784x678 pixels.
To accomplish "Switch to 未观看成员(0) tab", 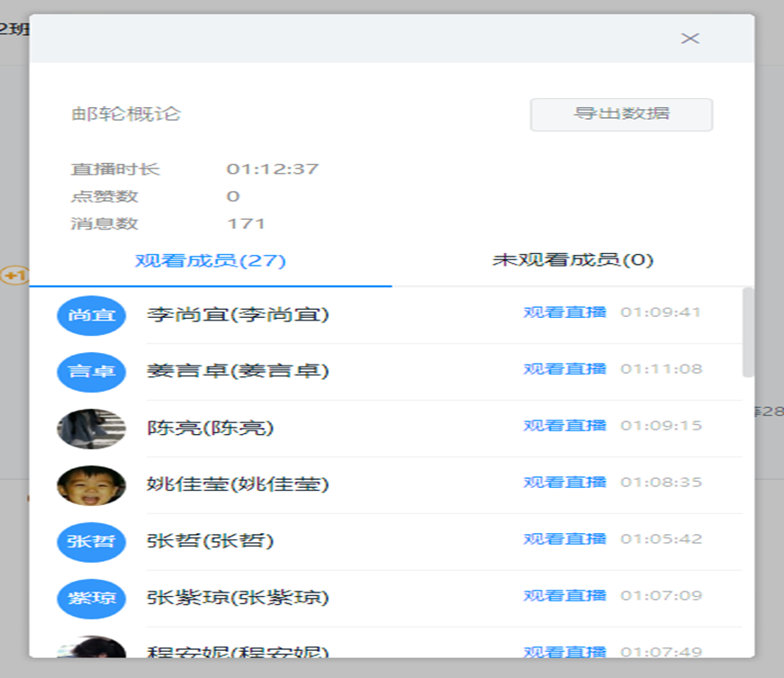I will (x=572, y=261).
